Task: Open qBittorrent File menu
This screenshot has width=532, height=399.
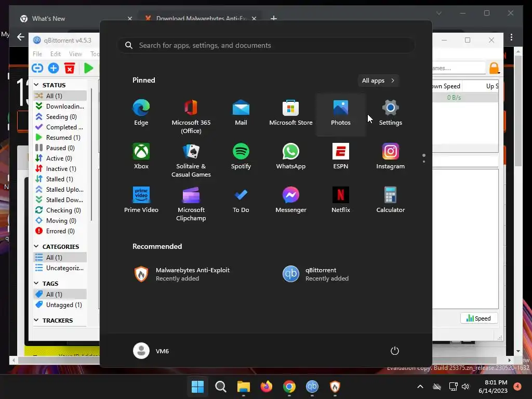Action: (37, 54)
